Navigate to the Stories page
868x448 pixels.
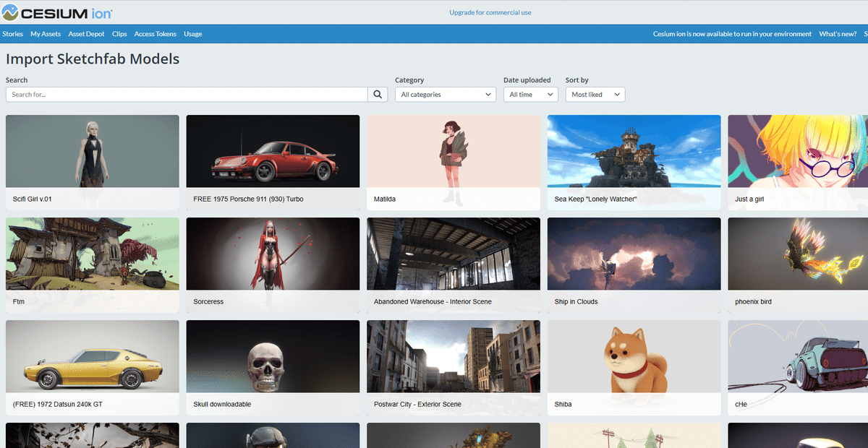point(12,33)
